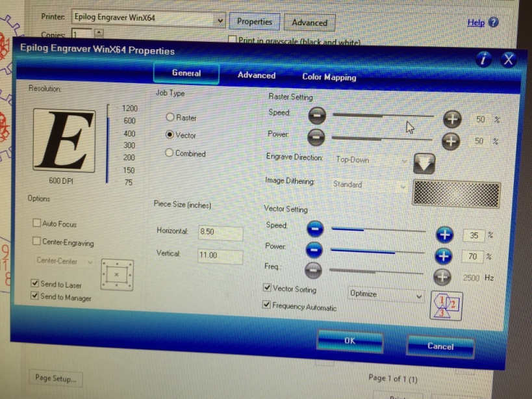Screen dimensions: 532x399
Task: Click the Vector Speed slider track
Action: (379, 231)
